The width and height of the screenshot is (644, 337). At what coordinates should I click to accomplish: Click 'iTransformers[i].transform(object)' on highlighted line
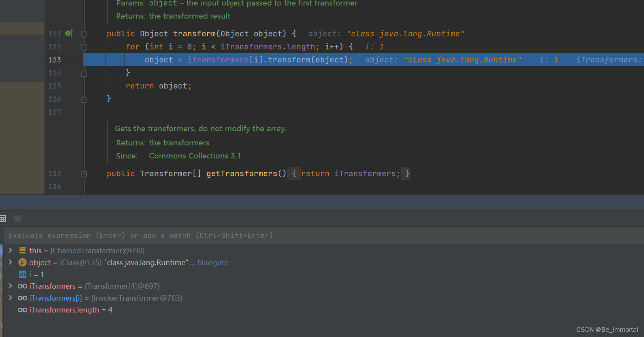coord(267,60)
